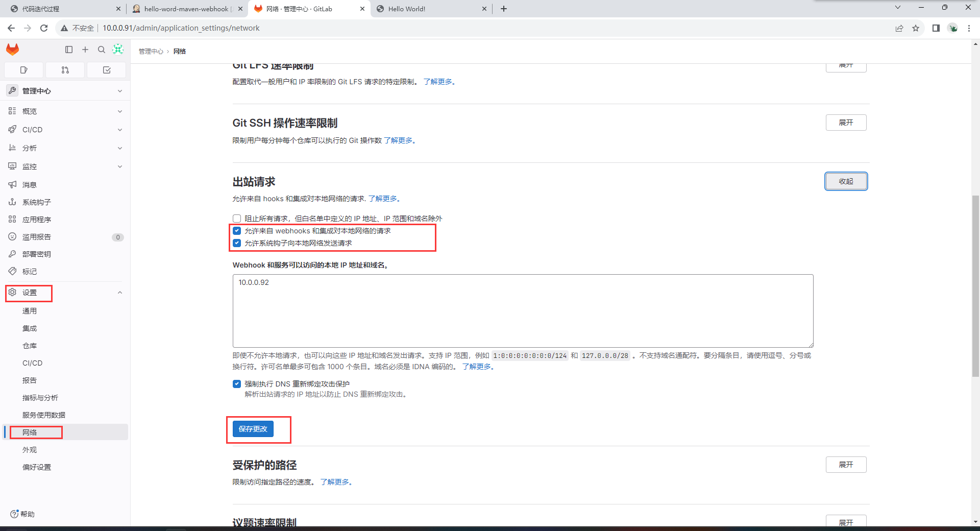The height and width of the screenshot is (531, 980).
Task: Bookmark this page with star icon
Action: click(x=916, y=28)
